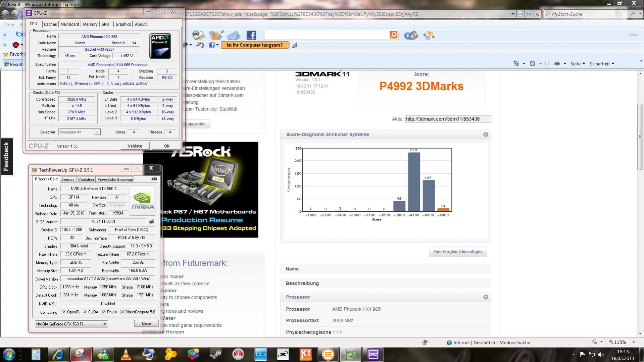The width and height of the screenshot is (644, 362).
Task: Open the Validation tab in GPU-Z
Action: pos(86,179)
